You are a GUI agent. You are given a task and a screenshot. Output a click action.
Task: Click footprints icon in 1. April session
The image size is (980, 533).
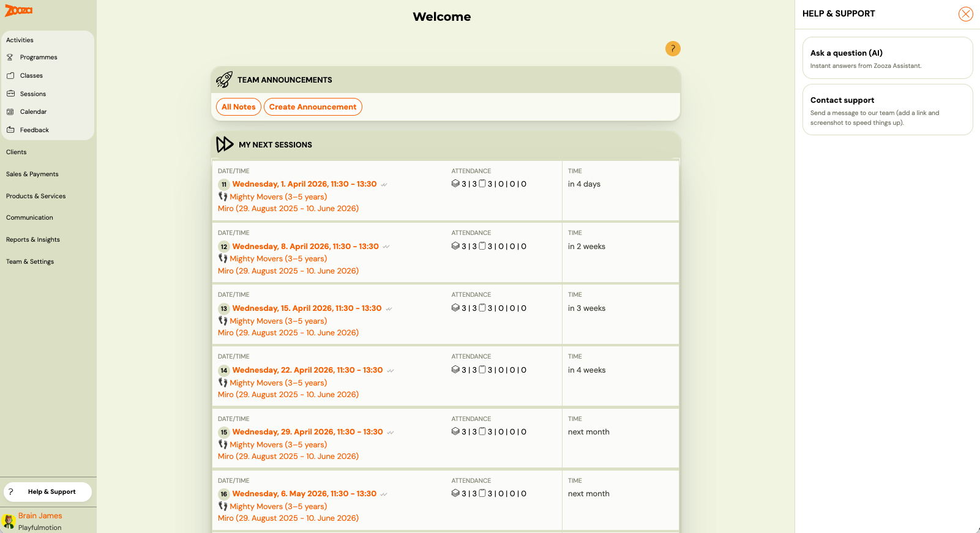coord(223,196)
